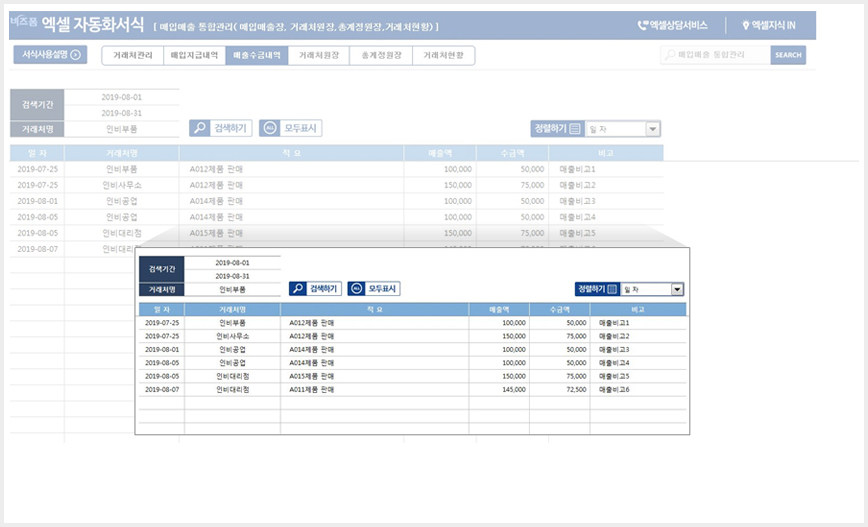
Task: Select the 매출수금내역 tab
Action: (x=257, y=55)
